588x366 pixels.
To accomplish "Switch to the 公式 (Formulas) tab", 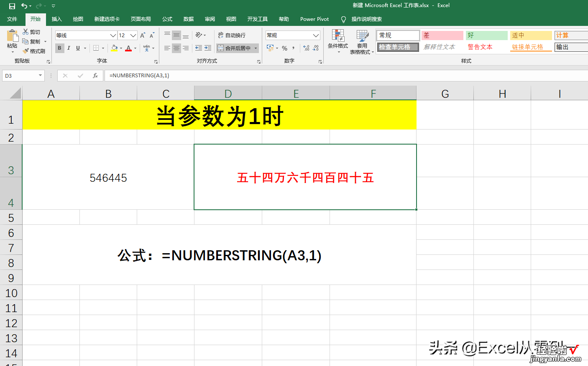I will tap(167, 19).
